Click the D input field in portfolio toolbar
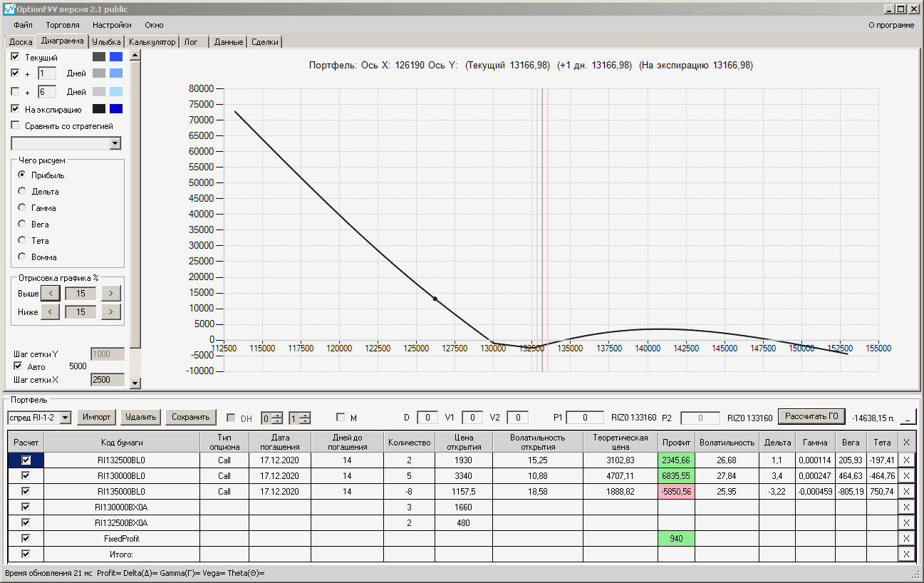This screenshot has width=924, height=583. pyautogui.click(x=427, y=418)
